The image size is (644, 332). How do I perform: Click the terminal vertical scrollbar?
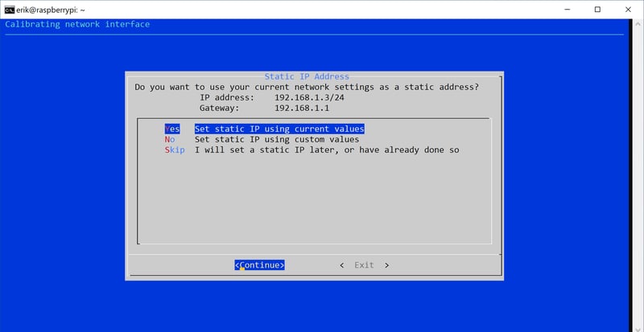click(636, 175)
